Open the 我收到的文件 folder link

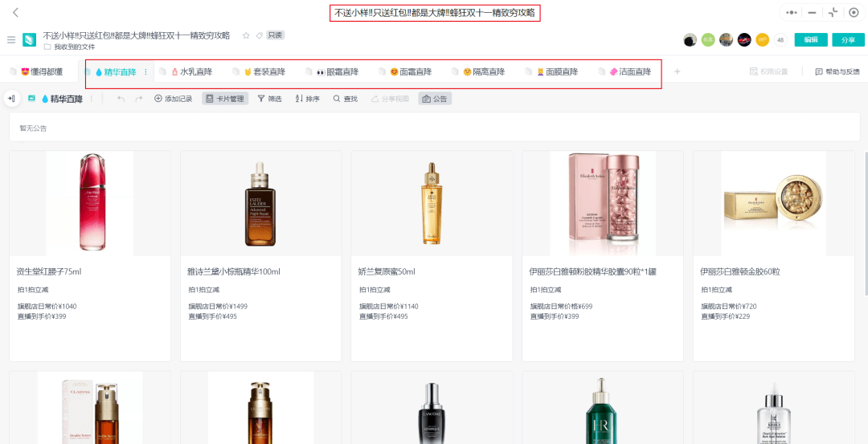click(70, 47)
